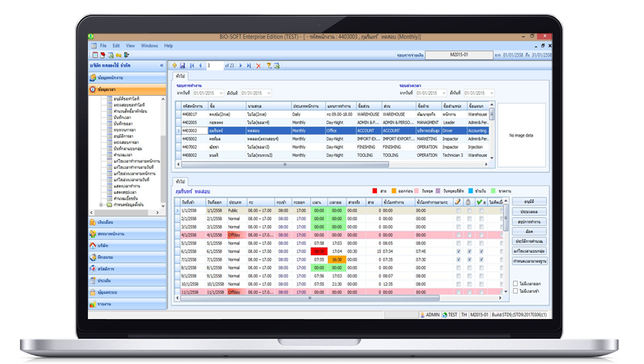Image resolution: width=644 pixels, height=364 pixels.
Task: Delete the record with the red X icon
Action: [258, 66]
